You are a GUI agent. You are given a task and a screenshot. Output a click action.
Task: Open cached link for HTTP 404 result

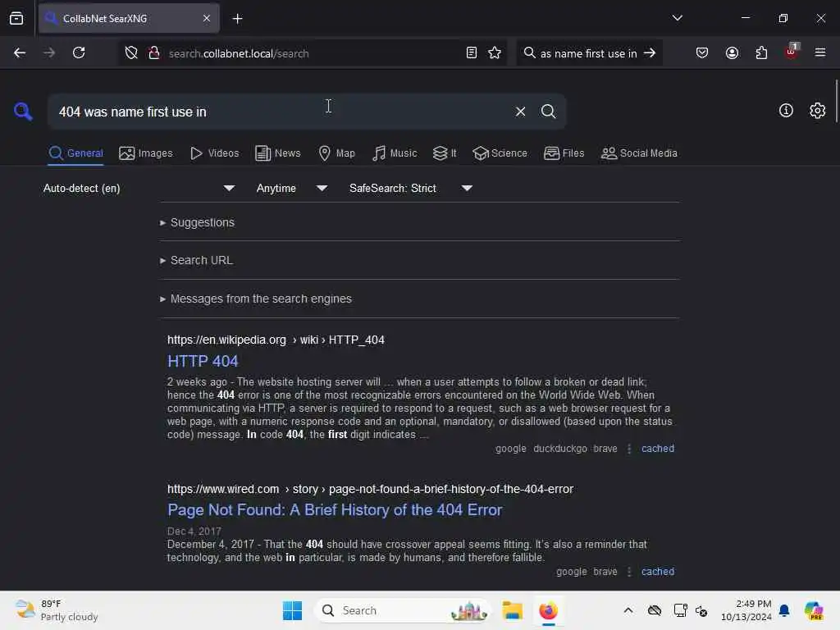click(x=657, y=449)
